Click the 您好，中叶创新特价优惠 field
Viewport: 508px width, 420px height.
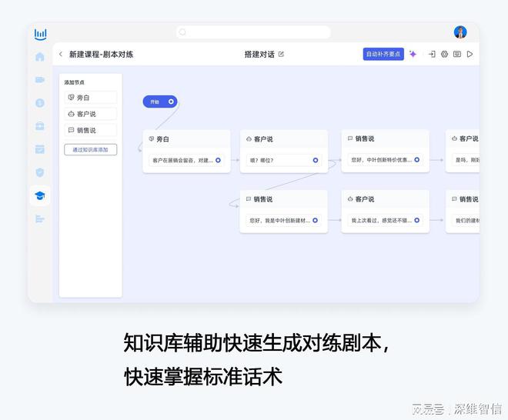[x=385, y=160]
